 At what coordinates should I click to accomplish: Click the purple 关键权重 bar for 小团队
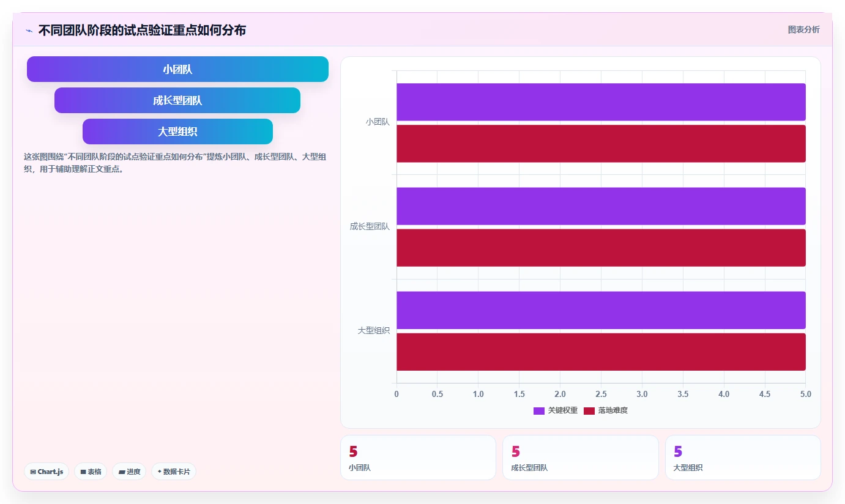tap(601, 102)
